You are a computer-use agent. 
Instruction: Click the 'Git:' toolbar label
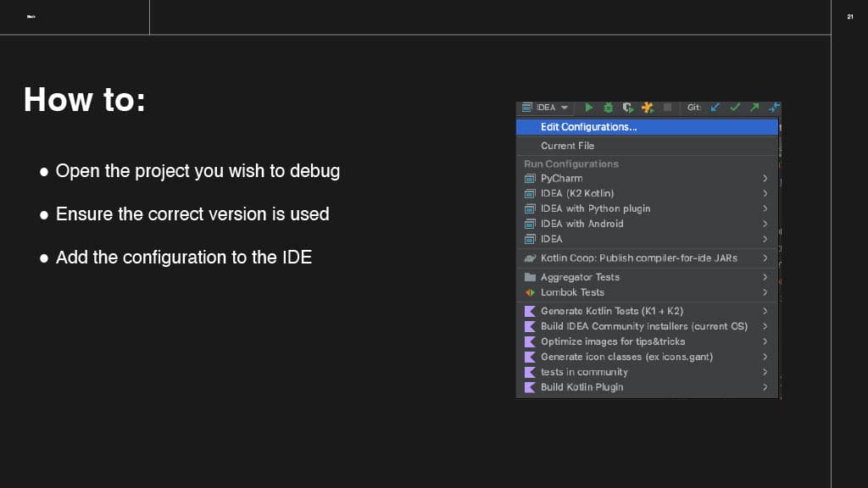(x=694, y=108)
